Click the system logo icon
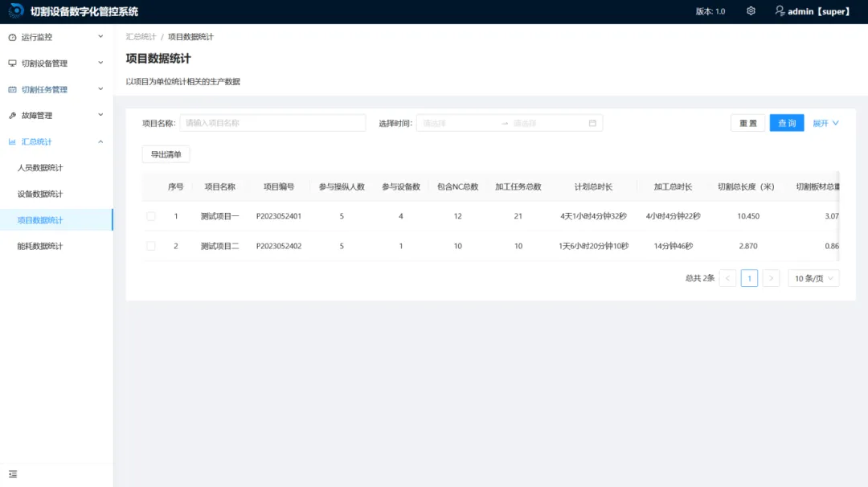 [x=16, y=11]
